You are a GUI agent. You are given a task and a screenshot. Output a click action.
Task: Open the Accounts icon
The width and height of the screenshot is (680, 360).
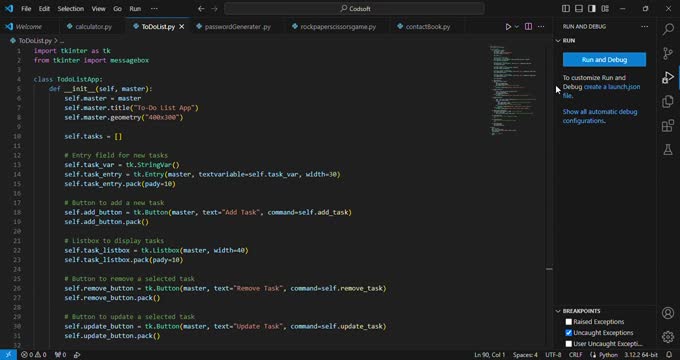coord(668,313)
